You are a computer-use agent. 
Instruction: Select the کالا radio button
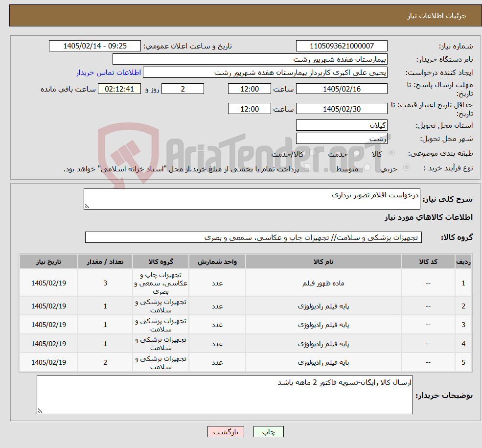[x=391, y=152]
